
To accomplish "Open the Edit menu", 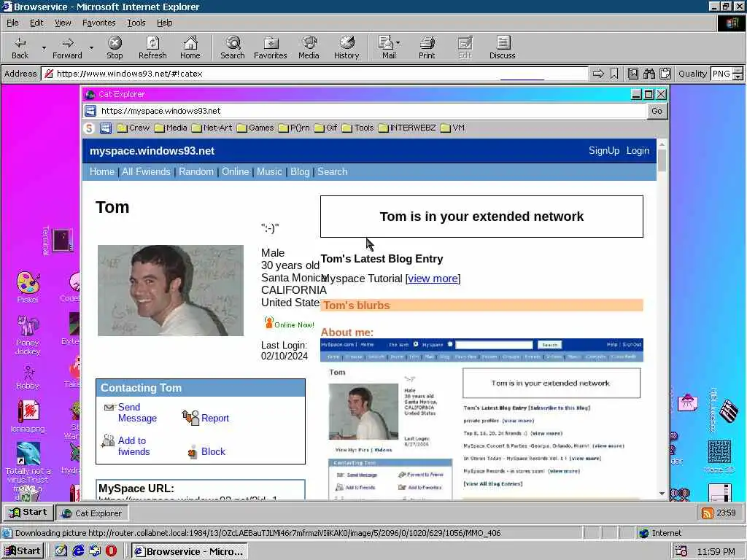I will 36,23.
